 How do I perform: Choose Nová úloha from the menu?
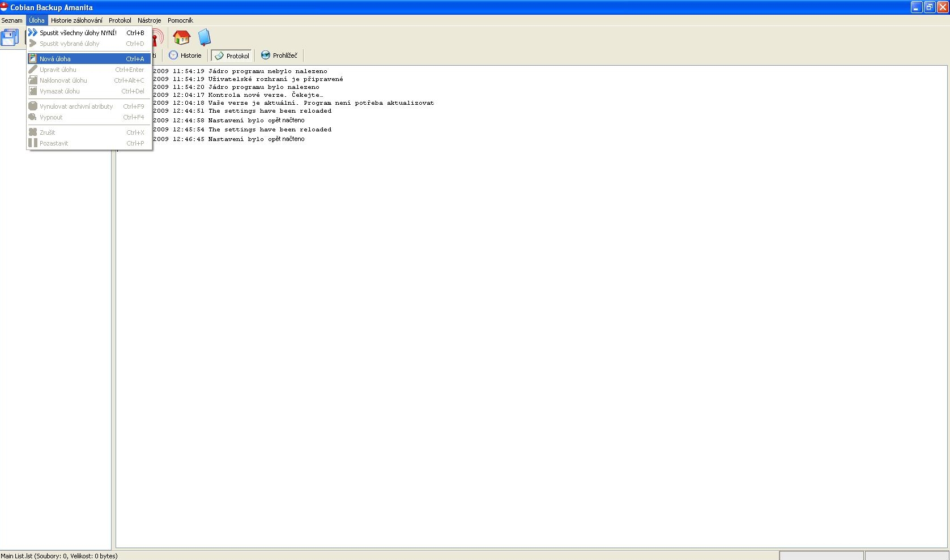[90, 59]
